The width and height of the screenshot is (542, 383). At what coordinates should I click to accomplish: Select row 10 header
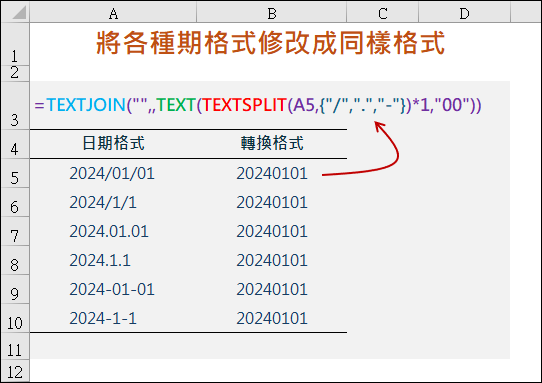click(15, 318)
